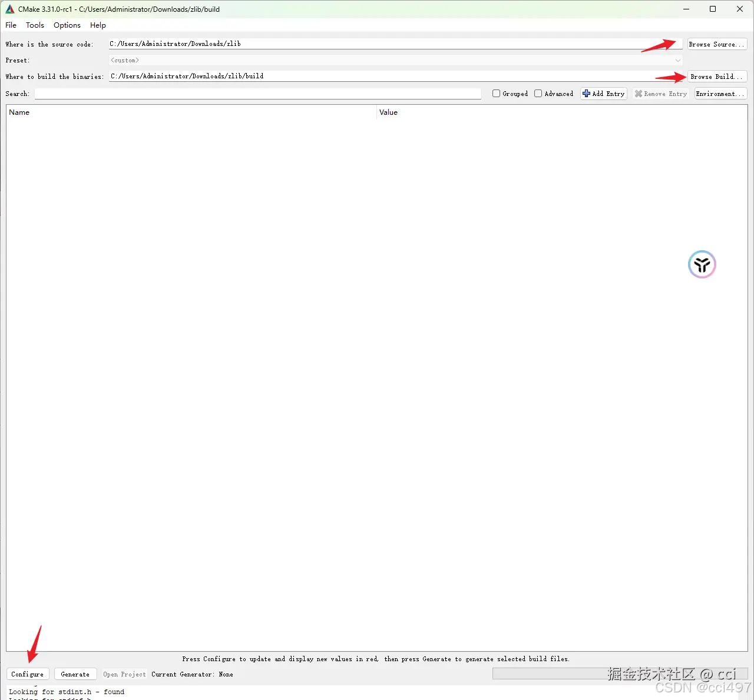Click the Add Entry button
Viewport: 754px width, 700px height.
click(604, 94)
